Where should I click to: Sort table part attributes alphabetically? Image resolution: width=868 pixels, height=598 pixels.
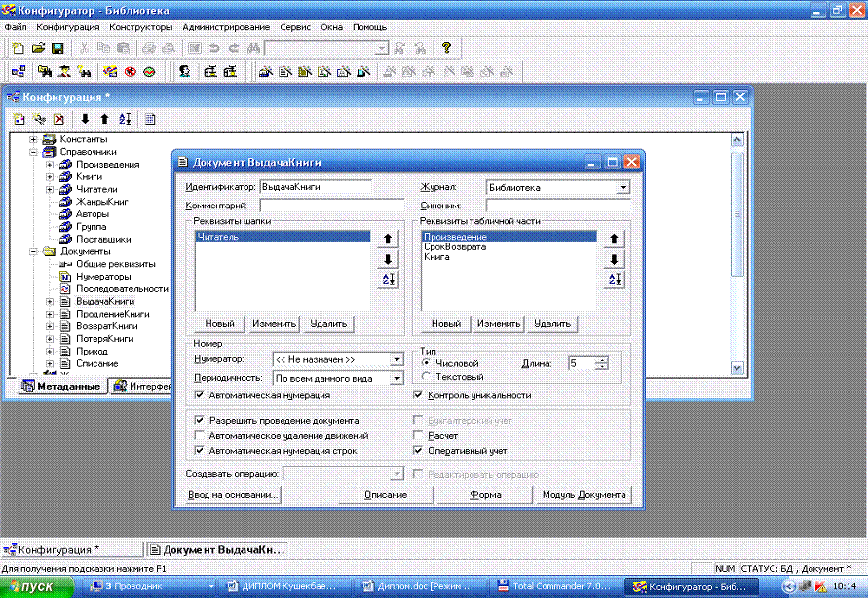pyautogui.click(x=614, y=280)
